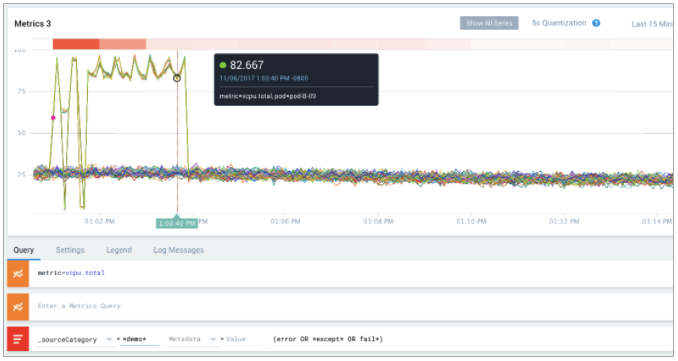Click the 01:10 PM axis label
The height and width of the screenshot is (361, 678).
471,221
